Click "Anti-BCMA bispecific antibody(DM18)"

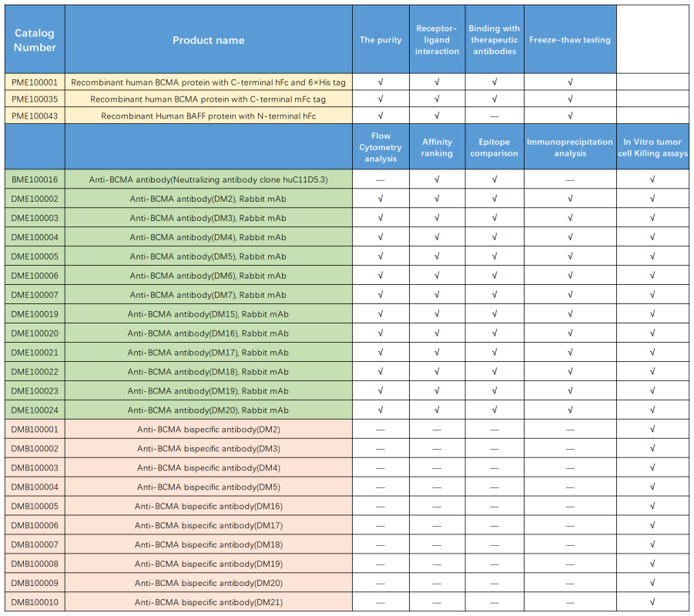209,544
